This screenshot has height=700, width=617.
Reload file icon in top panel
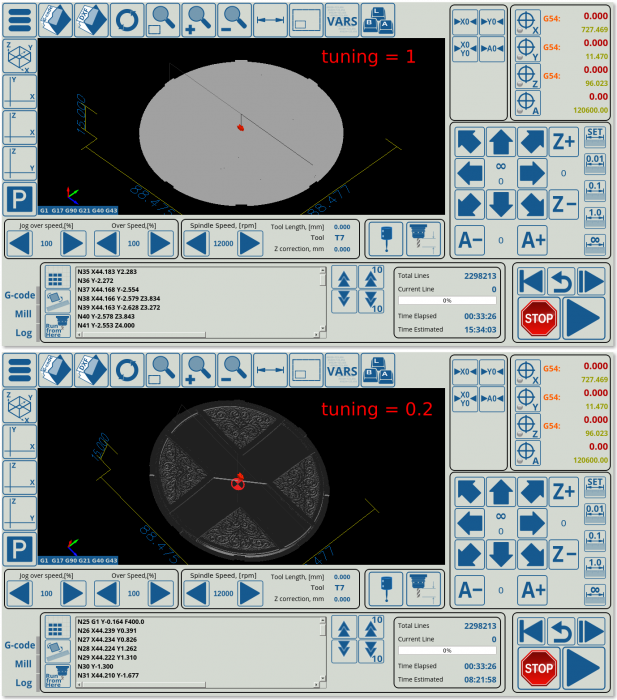coord(127,20)
